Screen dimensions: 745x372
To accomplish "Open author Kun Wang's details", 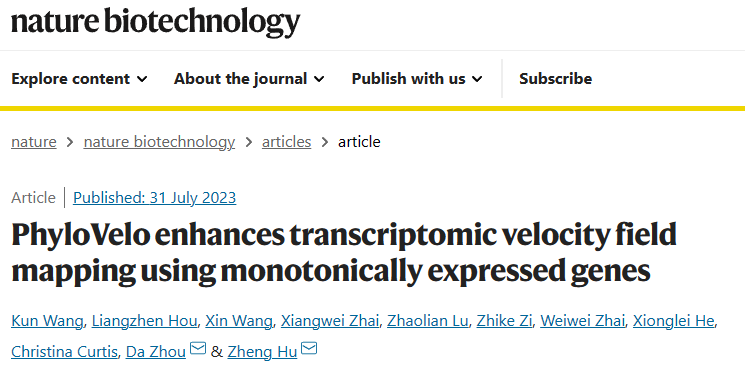I will click(x=47, y=322).
